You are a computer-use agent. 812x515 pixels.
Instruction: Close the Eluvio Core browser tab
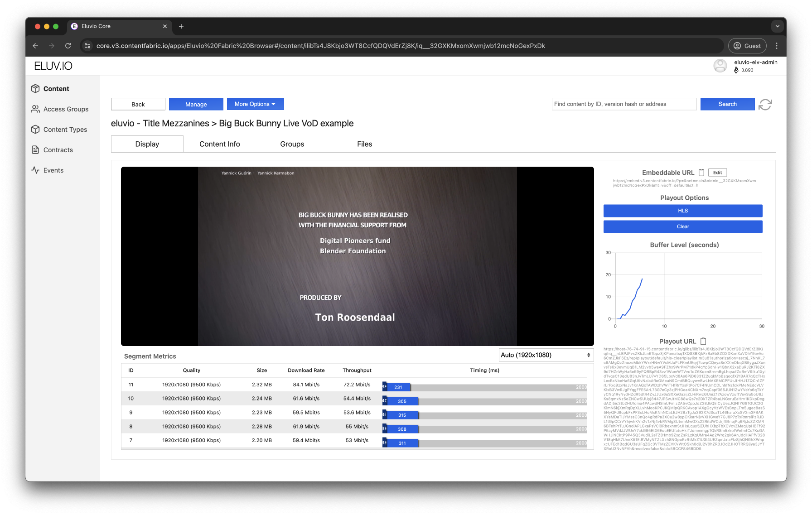point(165,26)
